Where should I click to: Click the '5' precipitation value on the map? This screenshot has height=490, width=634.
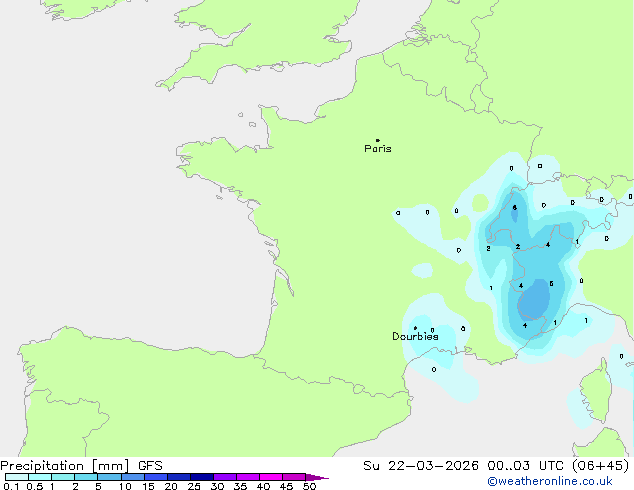[x=551, y=284]
